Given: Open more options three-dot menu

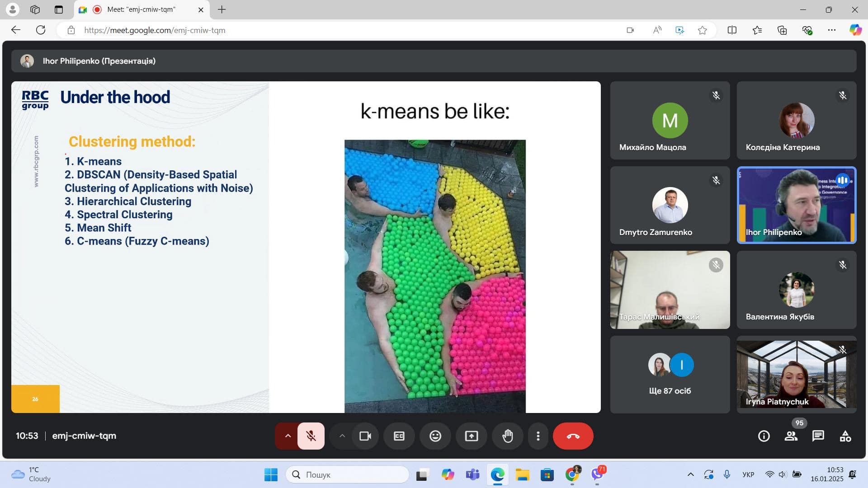Looking at the screenshot, I should pos(538,436).
